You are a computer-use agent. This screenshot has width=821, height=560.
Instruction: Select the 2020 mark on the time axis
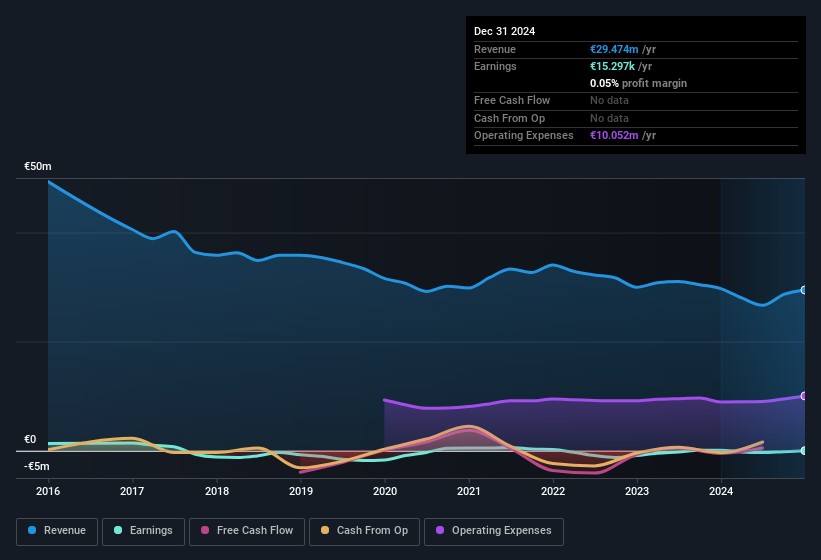[x=384, y=491]
